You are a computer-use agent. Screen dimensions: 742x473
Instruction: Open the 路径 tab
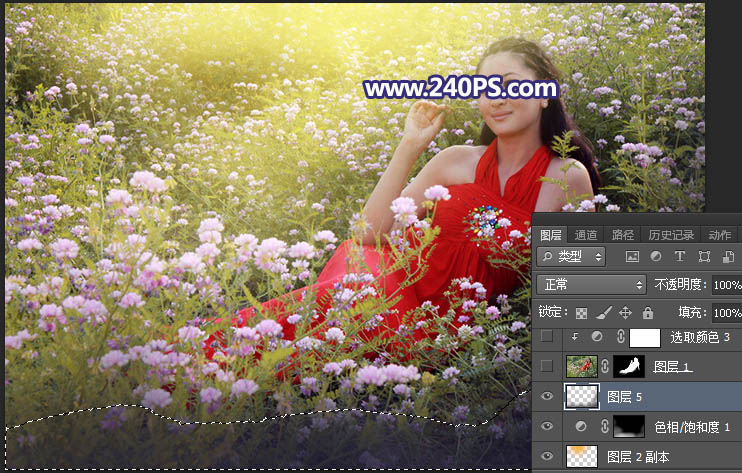[623, 235]
